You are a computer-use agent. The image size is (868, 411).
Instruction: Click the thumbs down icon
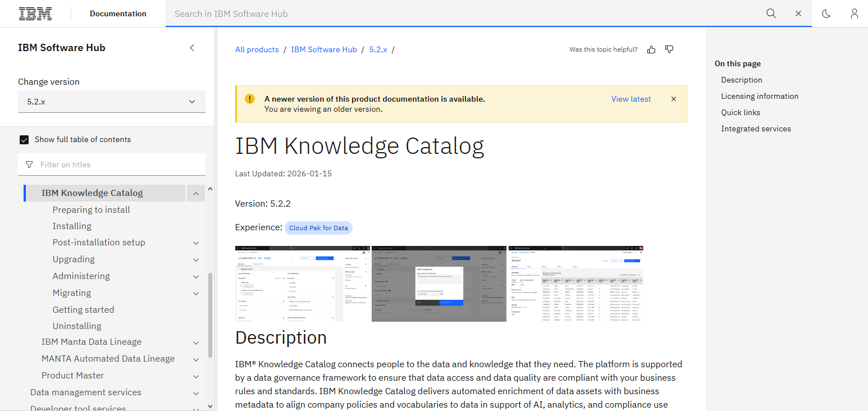pyautogui.click(x=669, y=49)
